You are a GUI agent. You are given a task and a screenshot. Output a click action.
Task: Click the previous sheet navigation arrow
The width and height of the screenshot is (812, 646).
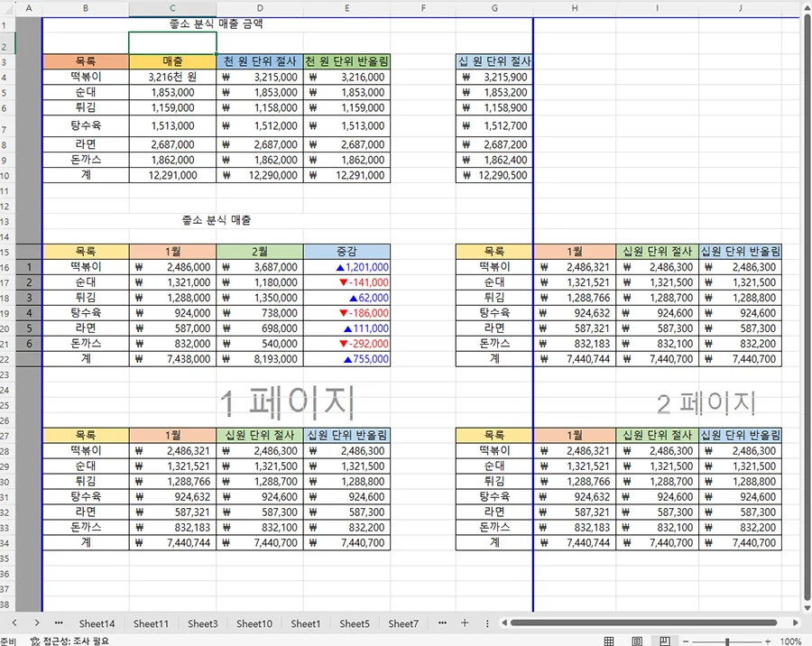14,623
